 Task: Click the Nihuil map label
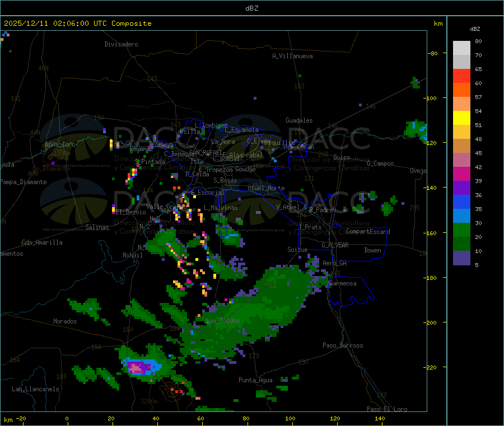[x=132, y=255]
